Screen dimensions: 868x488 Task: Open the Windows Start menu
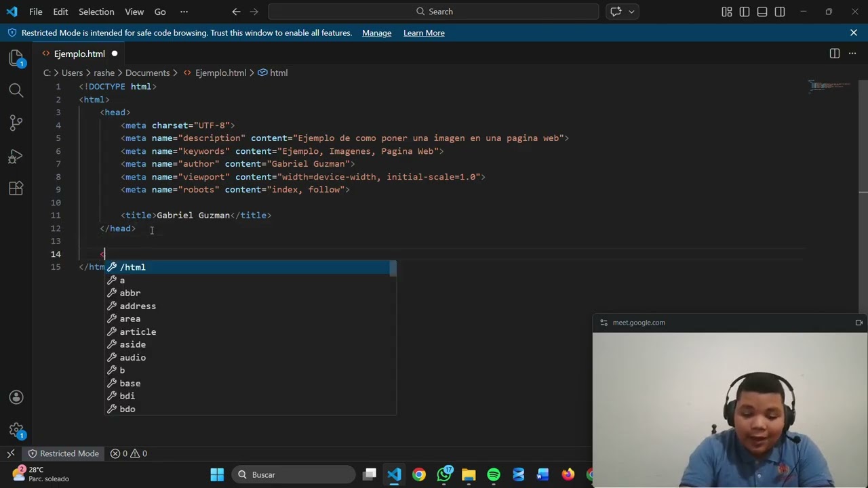(x=217, y=474)
